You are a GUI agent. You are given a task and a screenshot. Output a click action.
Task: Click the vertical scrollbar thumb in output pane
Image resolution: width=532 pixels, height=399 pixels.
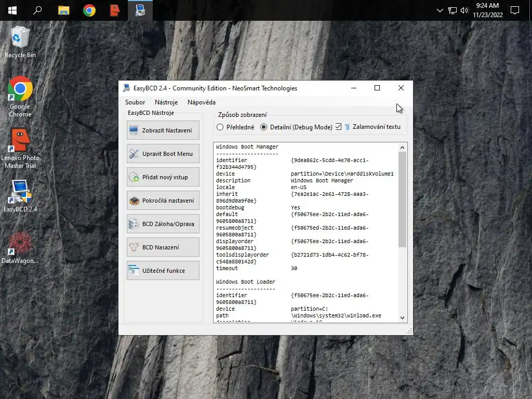pos(402,199)
